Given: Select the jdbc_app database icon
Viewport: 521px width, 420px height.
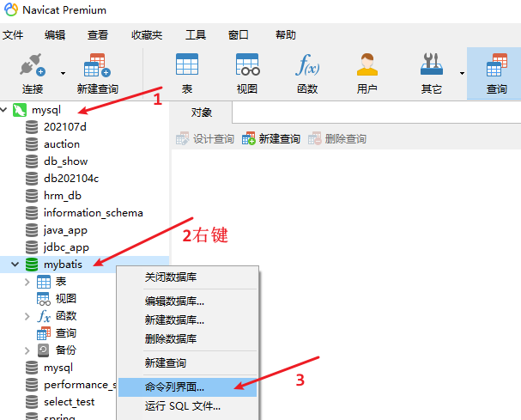Looking at the screenshot, I should pyautogui.click(x=32, y=247).
